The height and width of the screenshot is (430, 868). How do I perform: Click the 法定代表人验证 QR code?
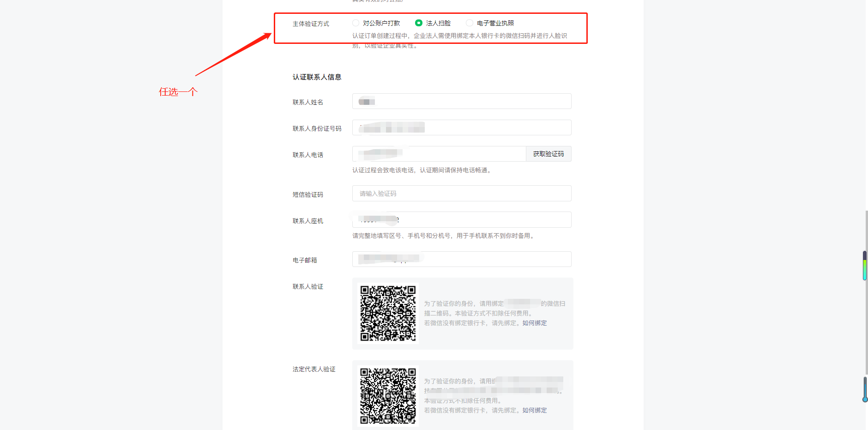[388, 396]
